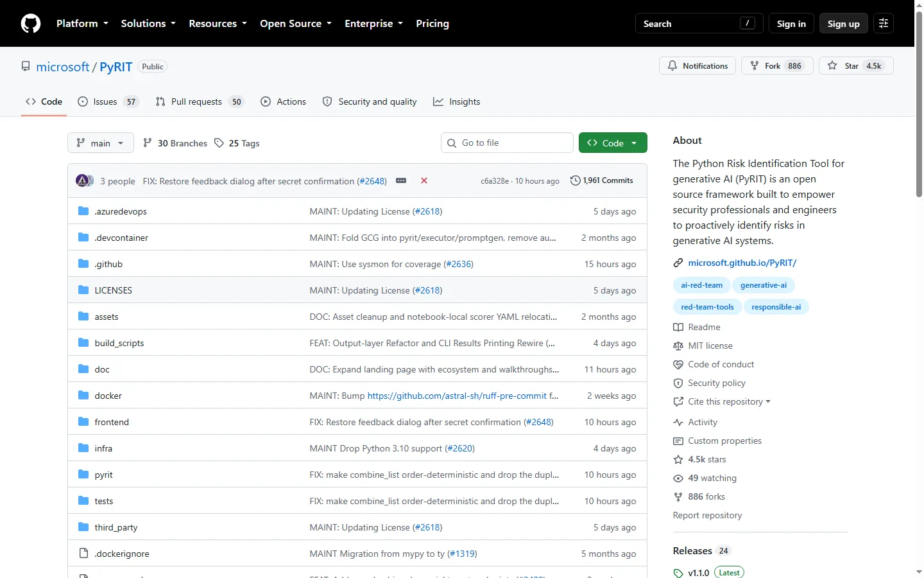Image resolution: width=924 pixels, height=578 pixels.
Task: Click the Go to file search box
Action: 507,143
